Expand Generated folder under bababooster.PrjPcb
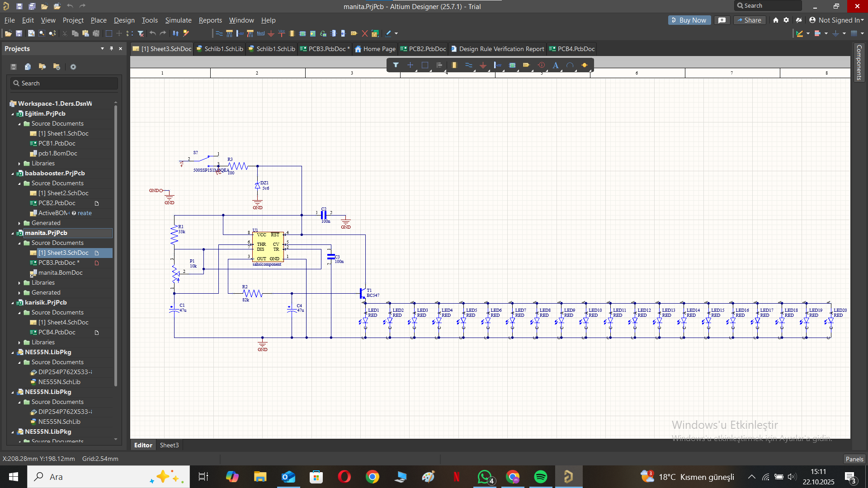868x488 pixels. coord(19,223)
